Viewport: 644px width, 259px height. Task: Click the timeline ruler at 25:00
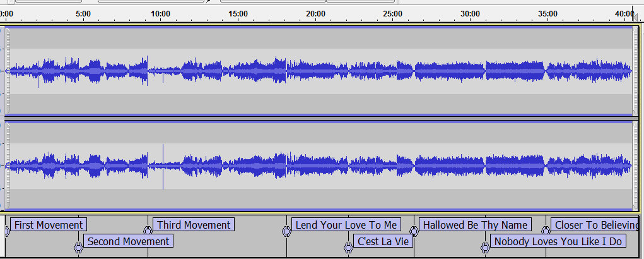point(392,13)
